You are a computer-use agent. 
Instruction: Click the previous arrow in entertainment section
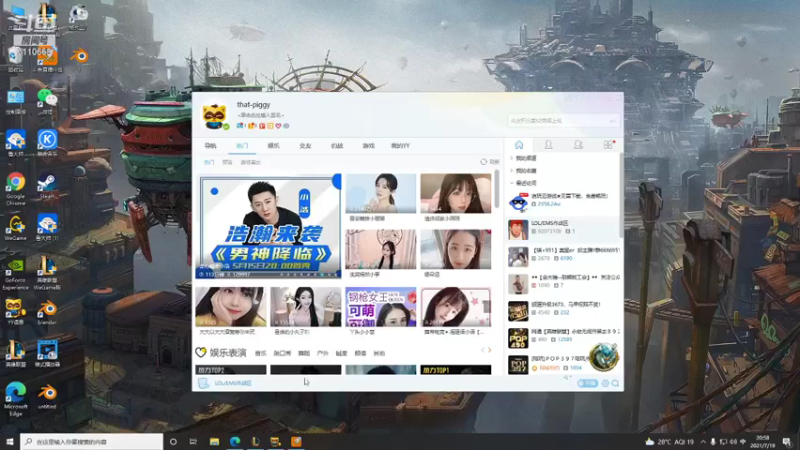tap(483, 350)
